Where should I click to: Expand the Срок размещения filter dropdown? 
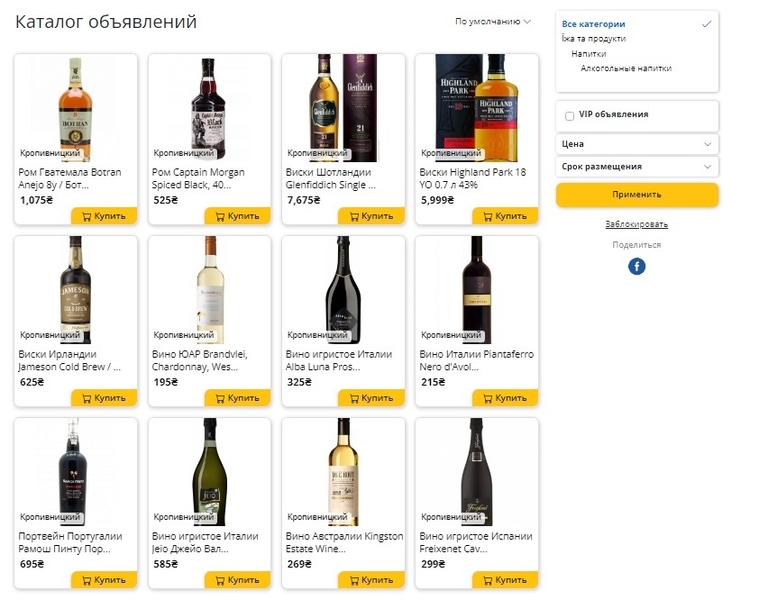[637, 167]
